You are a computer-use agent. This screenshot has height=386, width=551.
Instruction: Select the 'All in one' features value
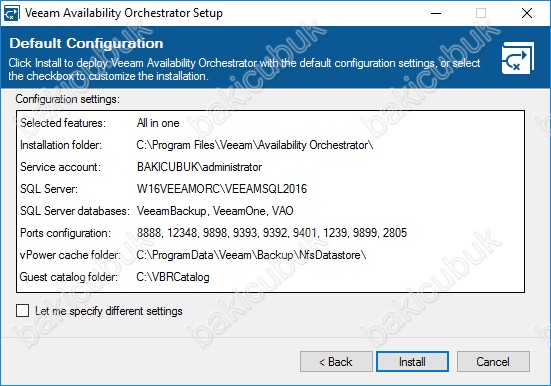coord(158,123)
